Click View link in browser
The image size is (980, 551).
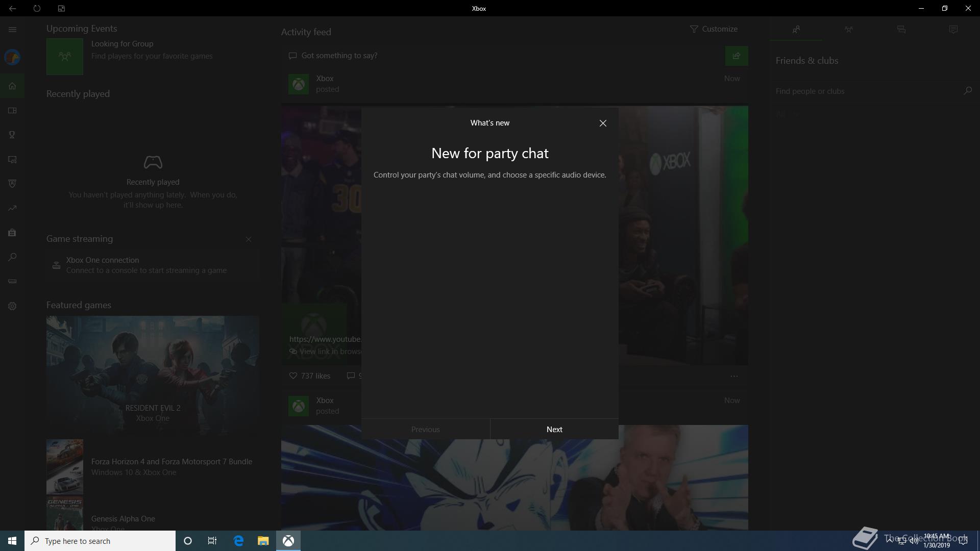[x=325, y=352]
